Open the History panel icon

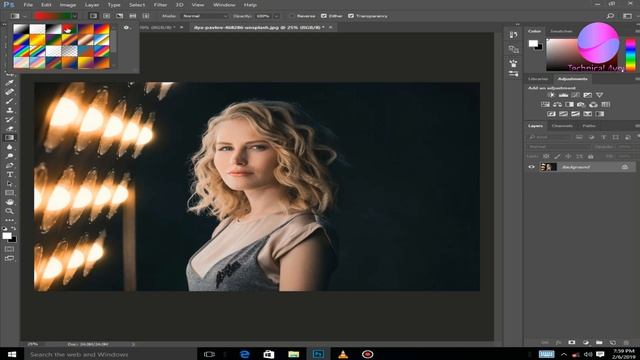coord(513,35)
